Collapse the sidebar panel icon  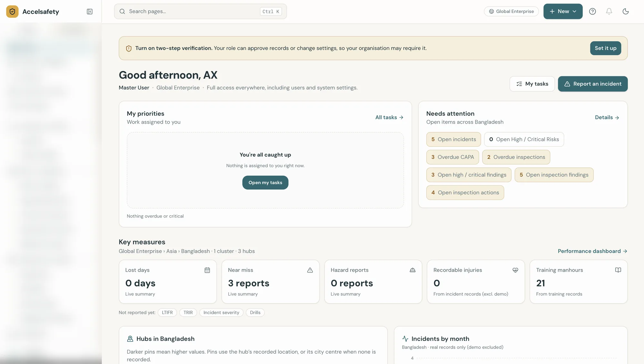point(90,12)
